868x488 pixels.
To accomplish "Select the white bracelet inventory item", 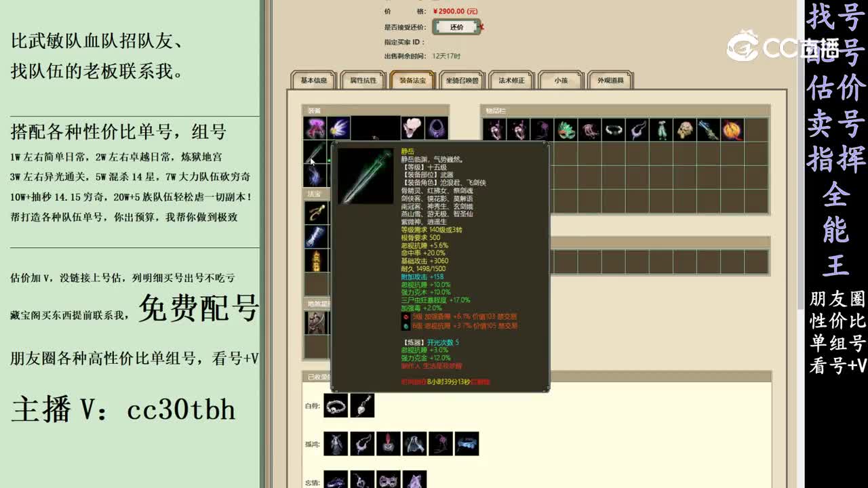I will click(613, 129).
